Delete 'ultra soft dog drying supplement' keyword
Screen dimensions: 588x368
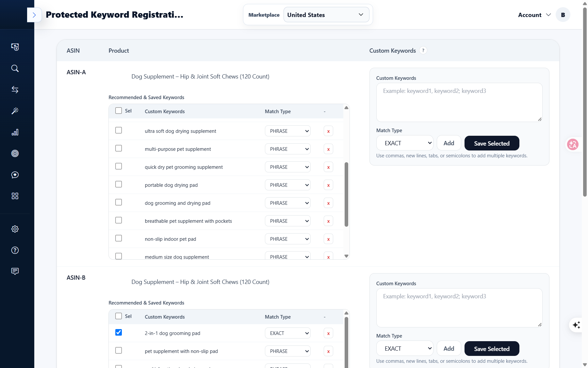[328, 131]
